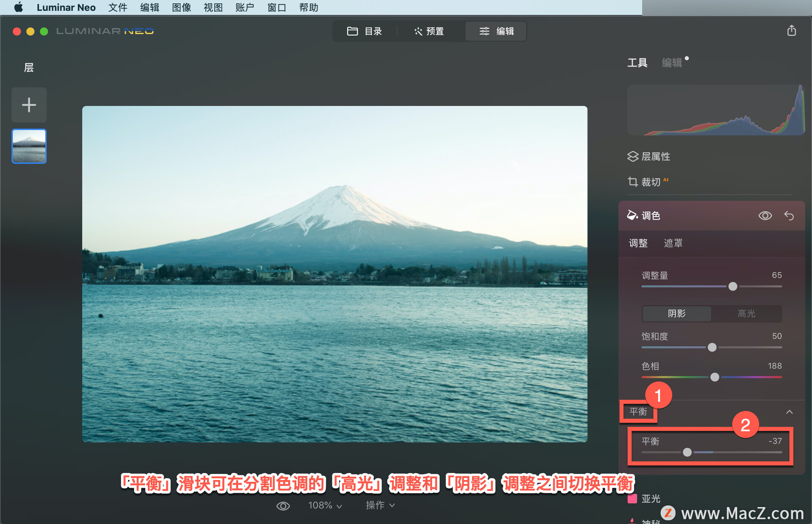Screen dimensions: 812x524
Task: Click the 饱和度 saturation slider handle
Action: pos(712,347)
